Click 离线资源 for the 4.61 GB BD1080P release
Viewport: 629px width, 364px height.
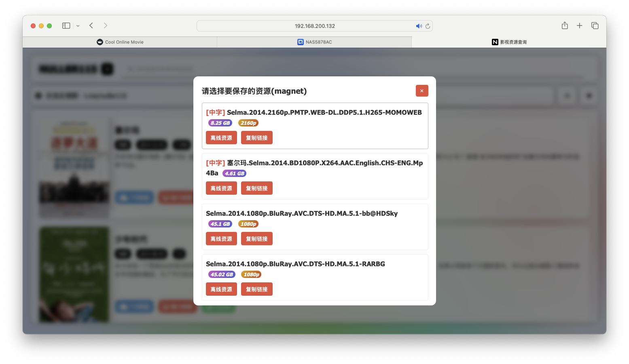[221, 188]
